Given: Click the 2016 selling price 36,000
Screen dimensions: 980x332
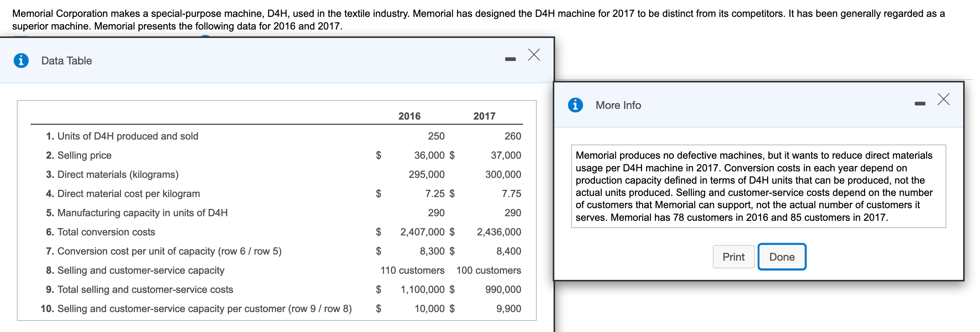Looking at the screenshot, I should (429, 155).
